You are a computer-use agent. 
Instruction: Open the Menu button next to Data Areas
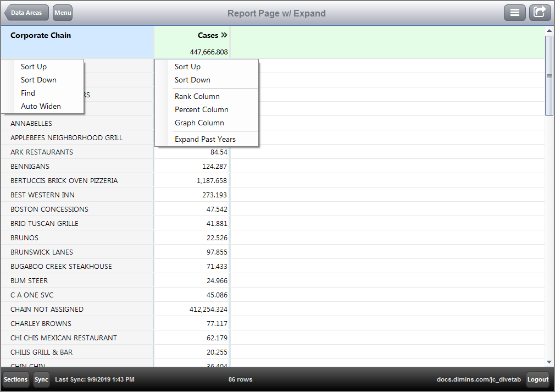pos(62,12)
